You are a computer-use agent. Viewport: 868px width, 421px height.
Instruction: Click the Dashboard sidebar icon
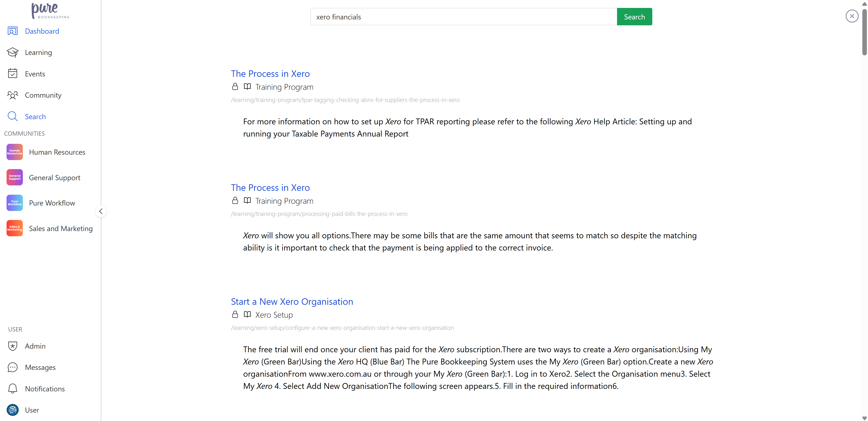tap(12, 31)
